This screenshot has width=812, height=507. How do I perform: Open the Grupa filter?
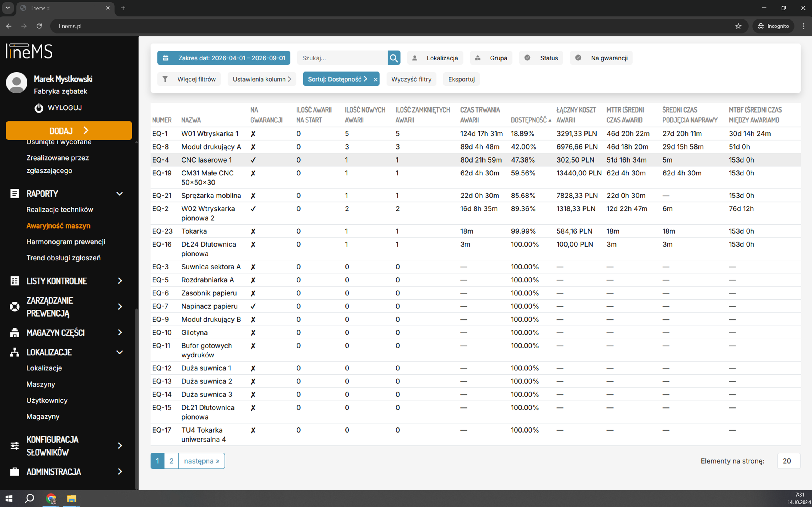click(x=491, y=58)
